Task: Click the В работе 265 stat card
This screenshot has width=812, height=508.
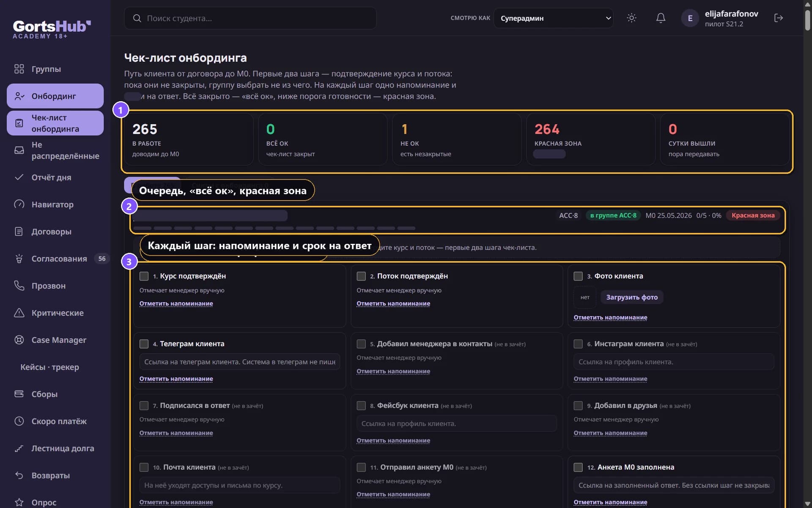Action: pyautogui.click(x=189, y=139)
